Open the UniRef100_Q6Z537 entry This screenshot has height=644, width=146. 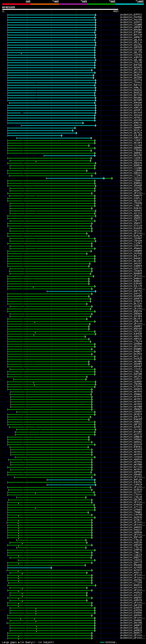(131, 75)
